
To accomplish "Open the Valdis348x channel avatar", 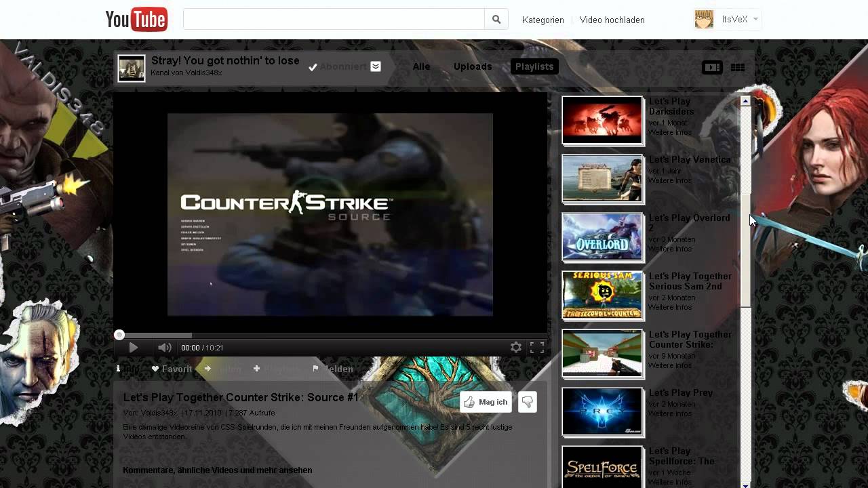I will (x=132, y=68).
